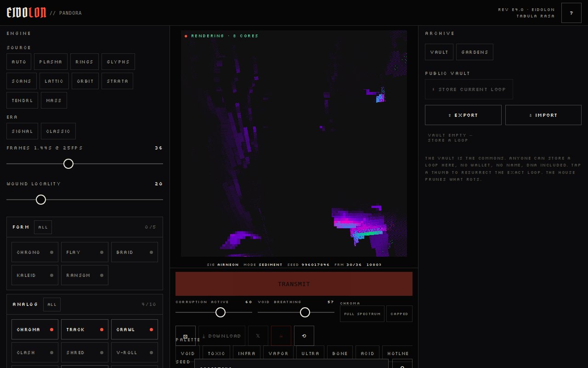The height and width of the screenshot is (368, 588).
Task: Select FULL SPECTRUM chroma
Action: [x=362, y=314]
